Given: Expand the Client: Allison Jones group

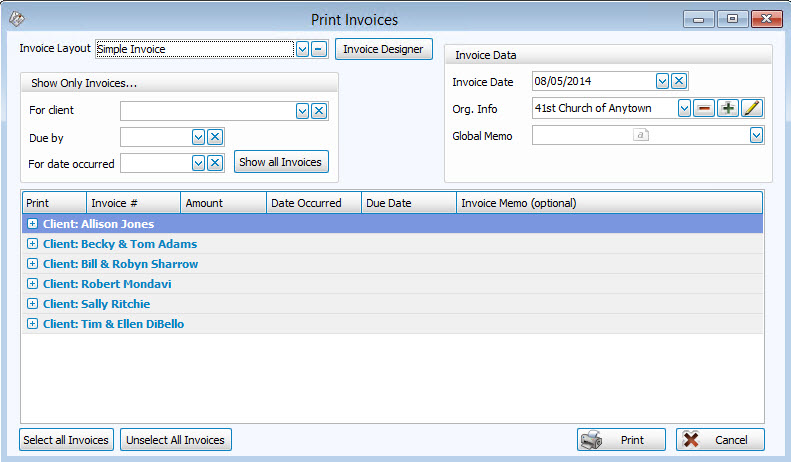Looking at the screenshot, I should click(x=33, y=224).
